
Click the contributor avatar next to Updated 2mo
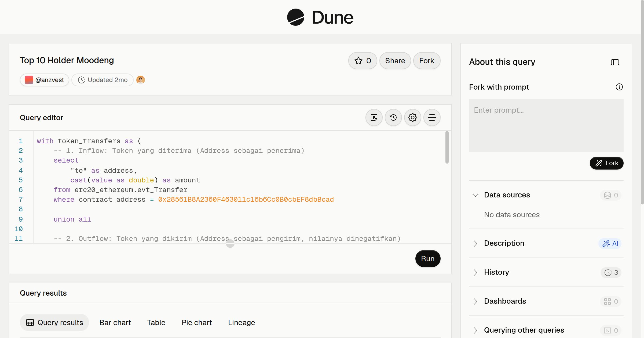tap(141, 80)
